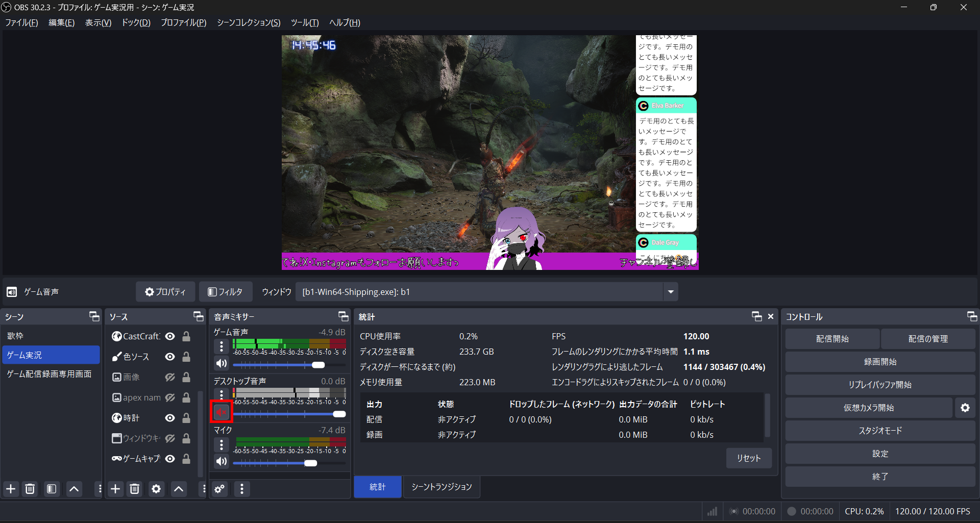Add a new scene with plus icon
The image size is (980, 523).
11,489
